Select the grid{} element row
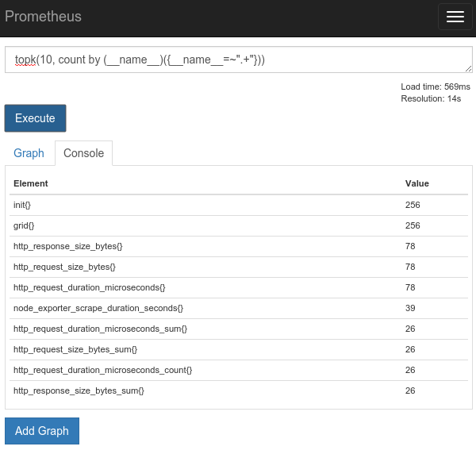Image resolution: width=476 pixels, height=454 pixels. click(239, 225)
